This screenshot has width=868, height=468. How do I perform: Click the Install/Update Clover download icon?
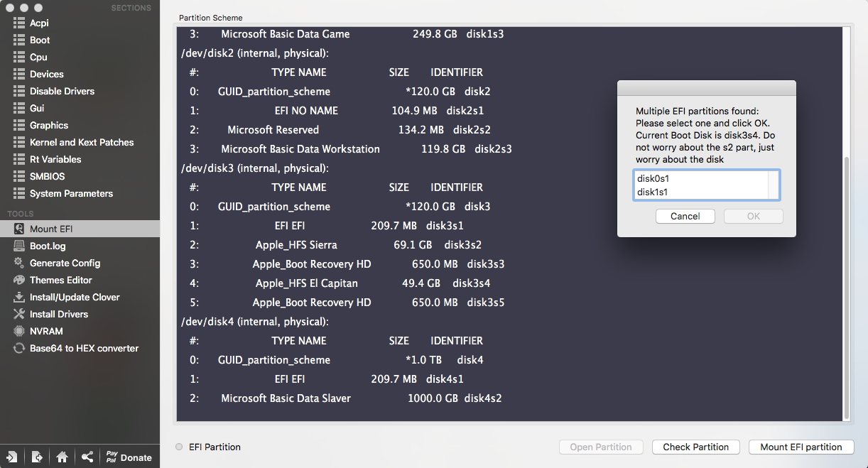point(19,297)
